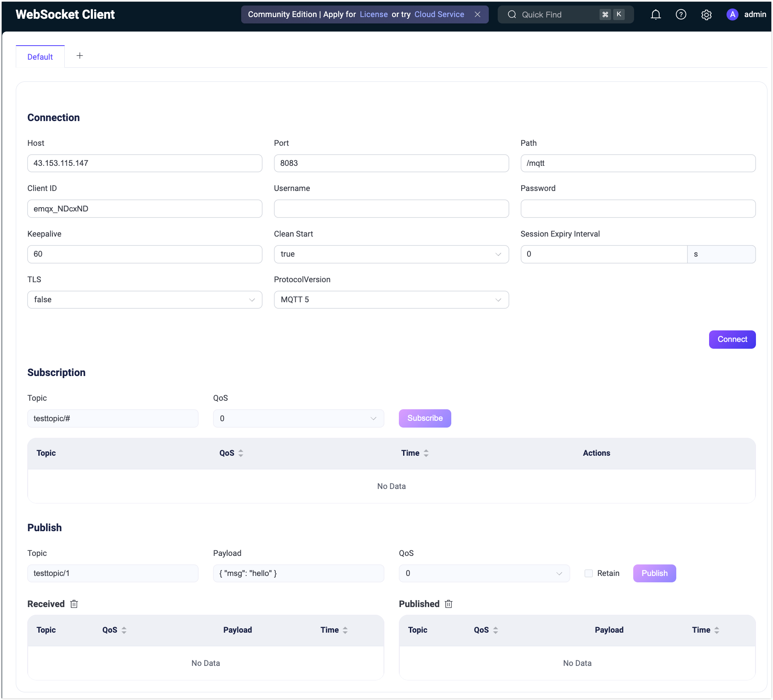This screenshot has width=773, height=700.
Task: Click the admin user avatar
Action: [732, 14]
